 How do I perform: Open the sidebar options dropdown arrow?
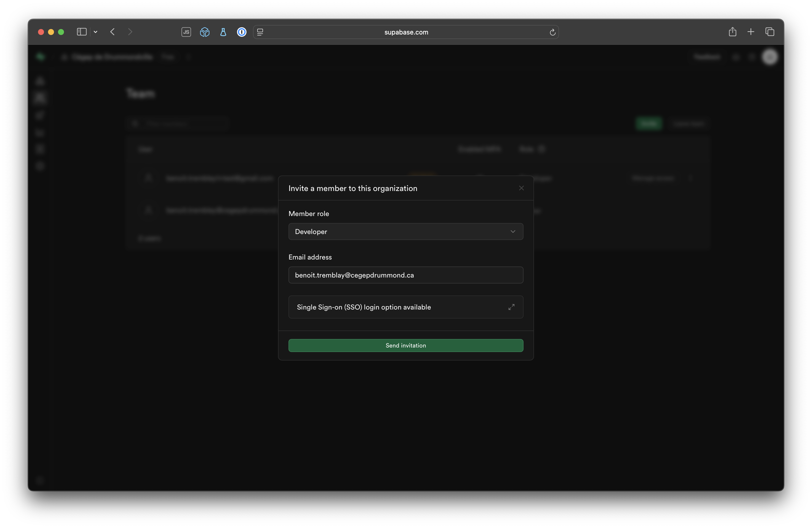[95, 32]
